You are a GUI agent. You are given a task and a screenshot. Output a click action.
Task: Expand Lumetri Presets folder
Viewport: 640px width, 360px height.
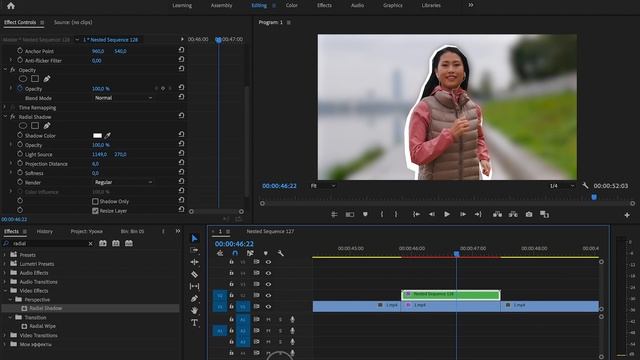(x=5, y=264)
